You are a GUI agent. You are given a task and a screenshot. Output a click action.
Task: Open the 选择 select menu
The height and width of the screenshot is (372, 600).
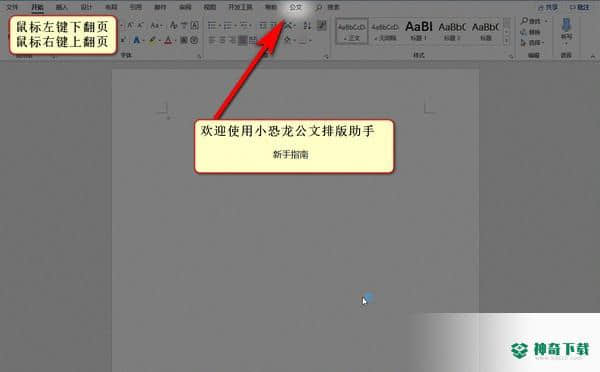tap(532, 43)
